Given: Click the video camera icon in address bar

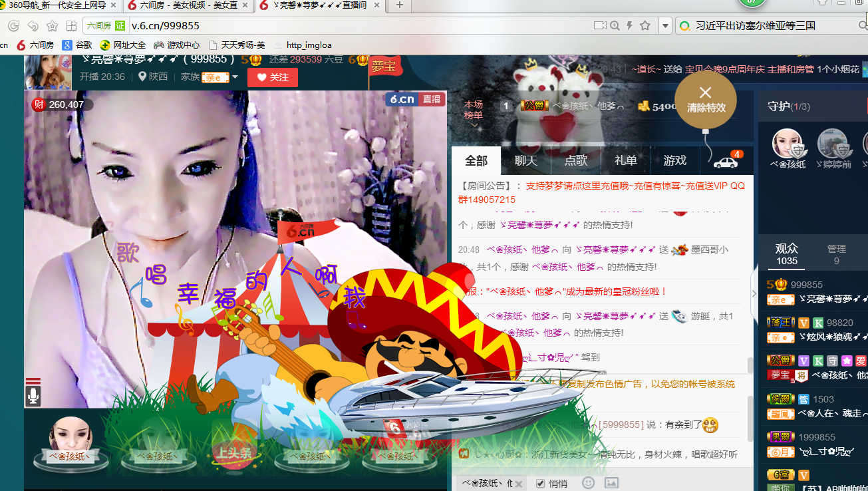Looking at the screenshot, I should 599,26.
